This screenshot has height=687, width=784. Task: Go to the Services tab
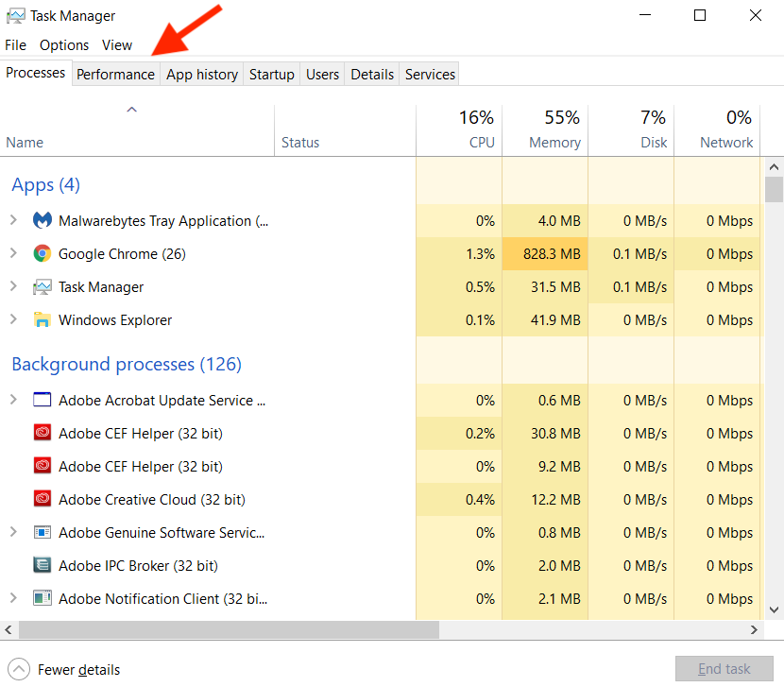430,74
